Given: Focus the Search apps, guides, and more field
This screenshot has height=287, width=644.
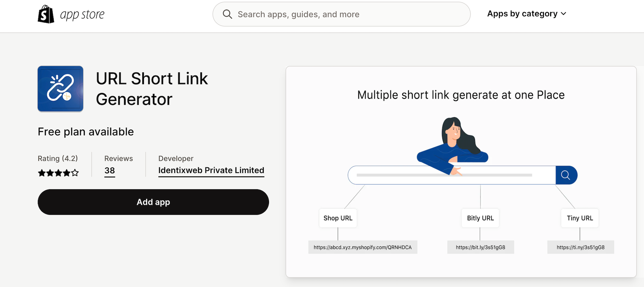Looking at the screenshot, I should coord(341,14).
